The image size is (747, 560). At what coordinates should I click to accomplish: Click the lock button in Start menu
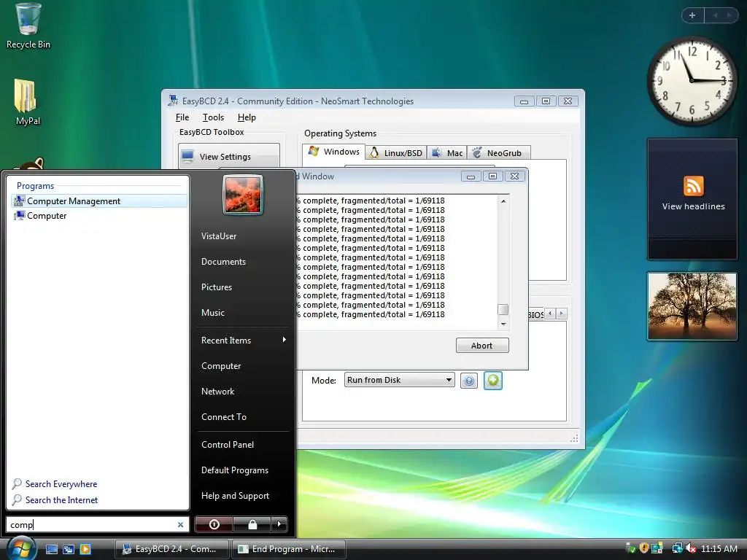(x=252, y=524)
